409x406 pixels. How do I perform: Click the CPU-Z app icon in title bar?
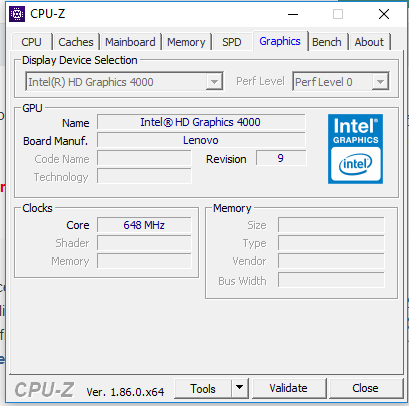pos(17,14)
